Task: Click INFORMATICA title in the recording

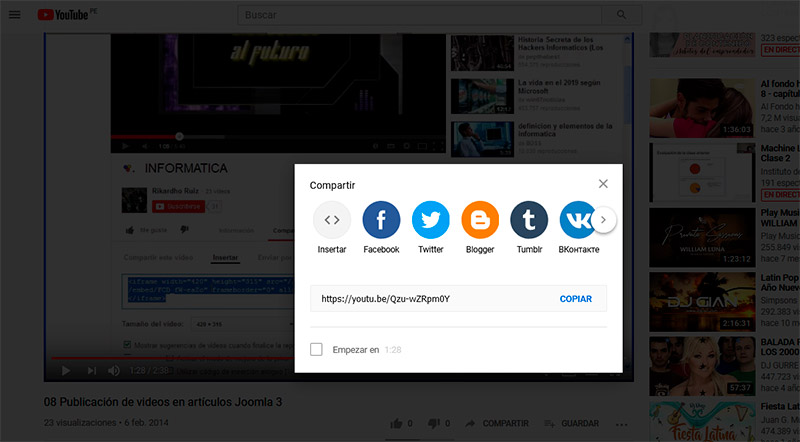Action: [186, 168]
